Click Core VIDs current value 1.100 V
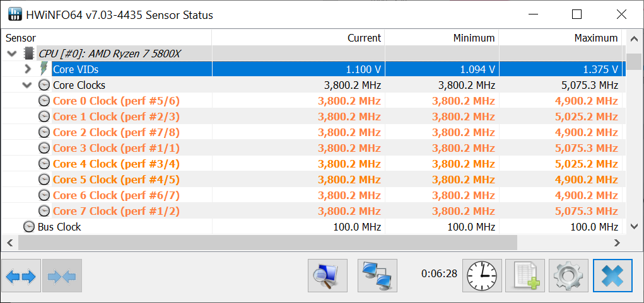The image size is (644, 303). click(x=363, y=69)
